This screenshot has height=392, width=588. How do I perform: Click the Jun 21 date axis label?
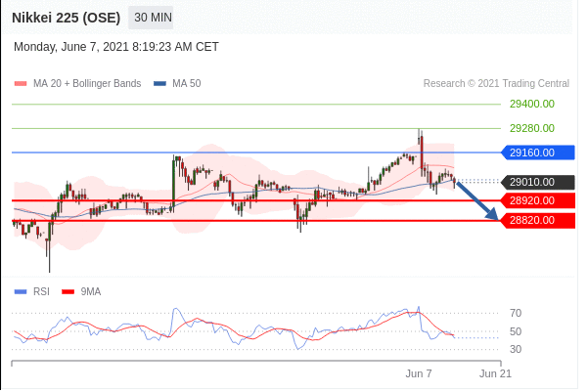495,373
